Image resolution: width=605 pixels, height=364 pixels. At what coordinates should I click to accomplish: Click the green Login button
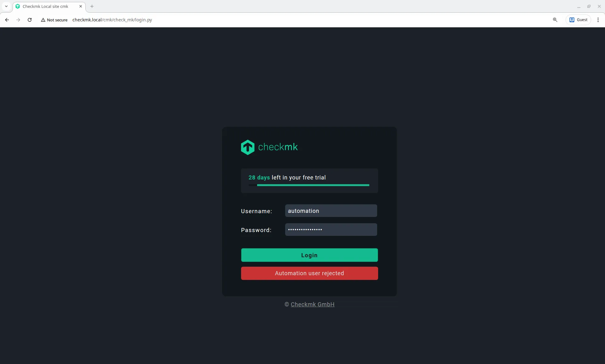pos(309,255)
